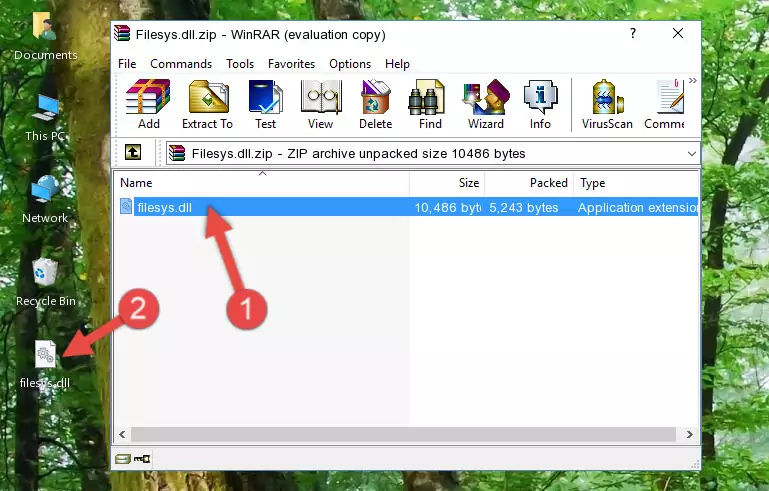Select the Network desktop icon

[45, 199]
